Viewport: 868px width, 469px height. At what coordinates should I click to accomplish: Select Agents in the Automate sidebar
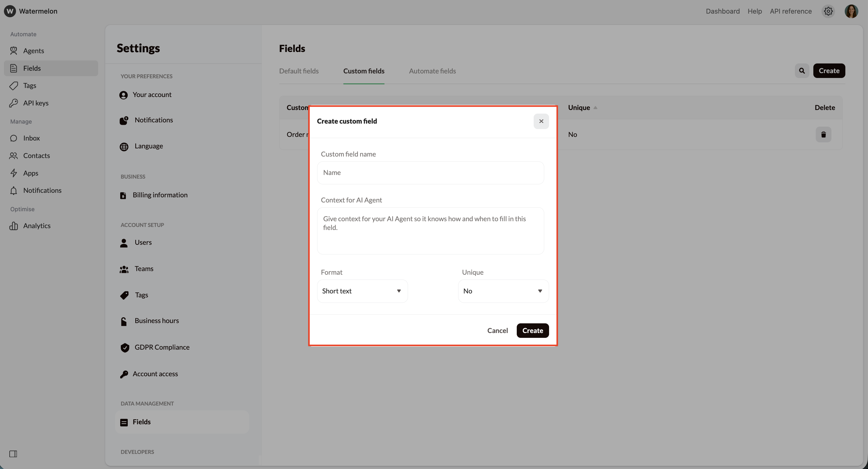click(x=33, y=50)
